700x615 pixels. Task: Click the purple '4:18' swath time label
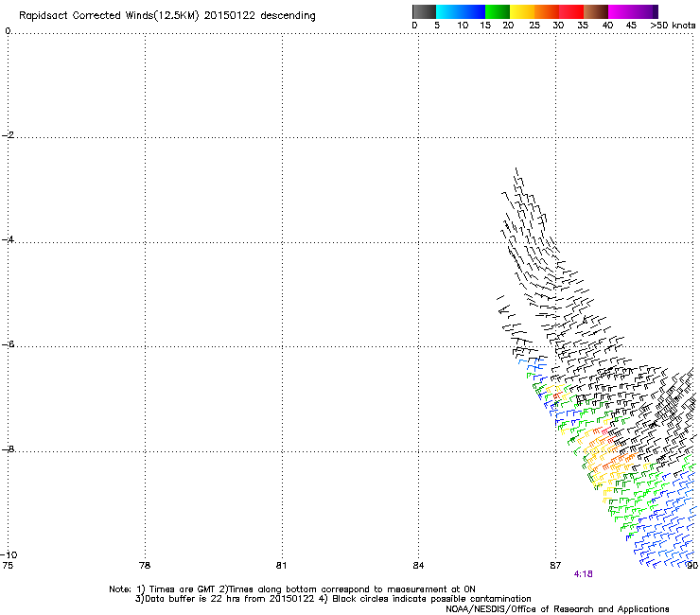(x=583, y=574)
